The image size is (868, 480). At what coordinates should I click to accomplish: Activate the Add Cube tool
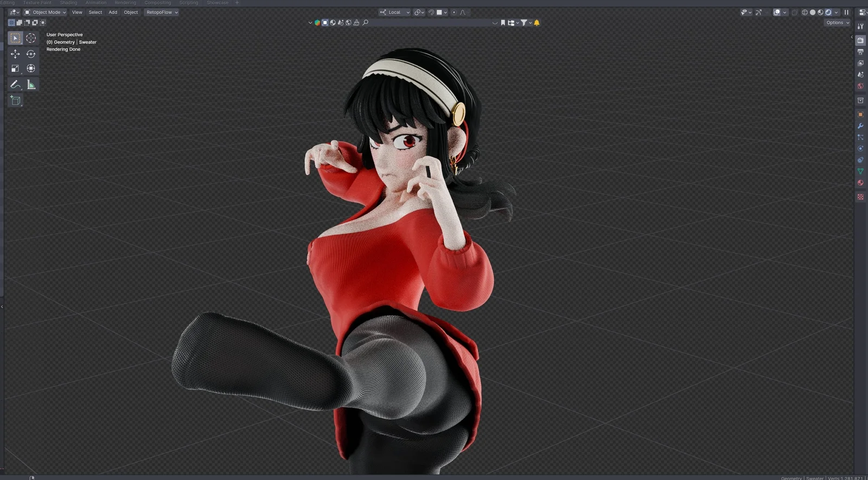(x=15, y=100)
